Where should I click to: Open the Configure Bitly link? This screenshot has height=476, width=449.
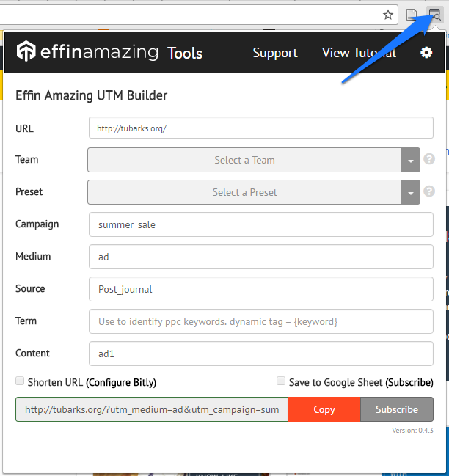[x=121, y=382]
